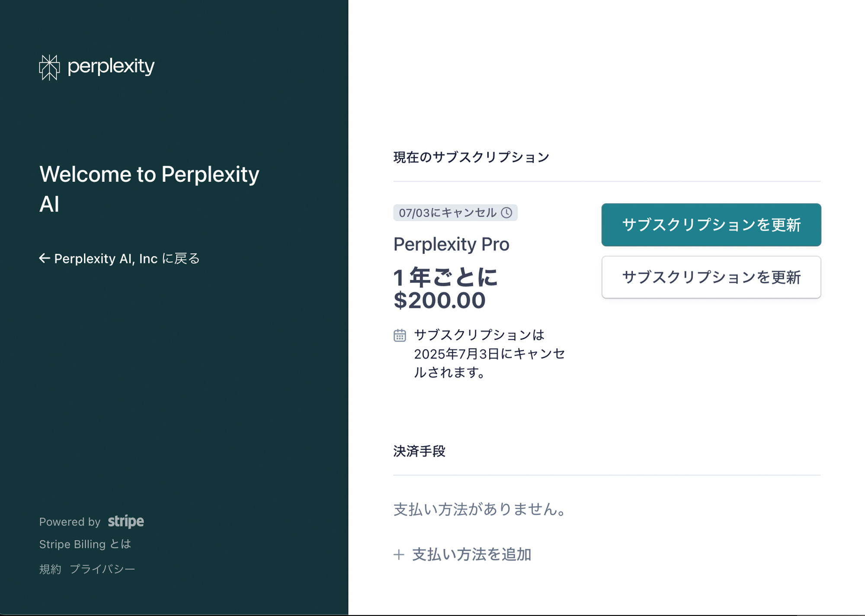The height and width of the screenshot is (616, 865).
Task: Select the 支払い方法を追加 link
Action: click(x=471, y=555)
